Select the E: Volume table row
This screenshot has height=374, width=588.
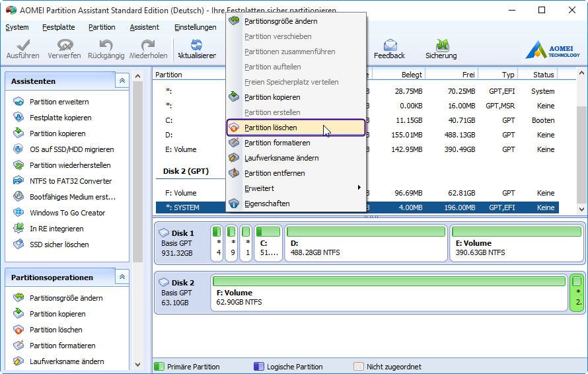357,149
